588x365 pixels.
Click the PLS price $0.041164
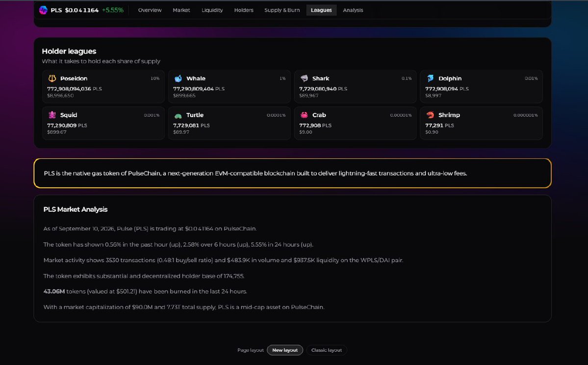click(x=82, y=10)
